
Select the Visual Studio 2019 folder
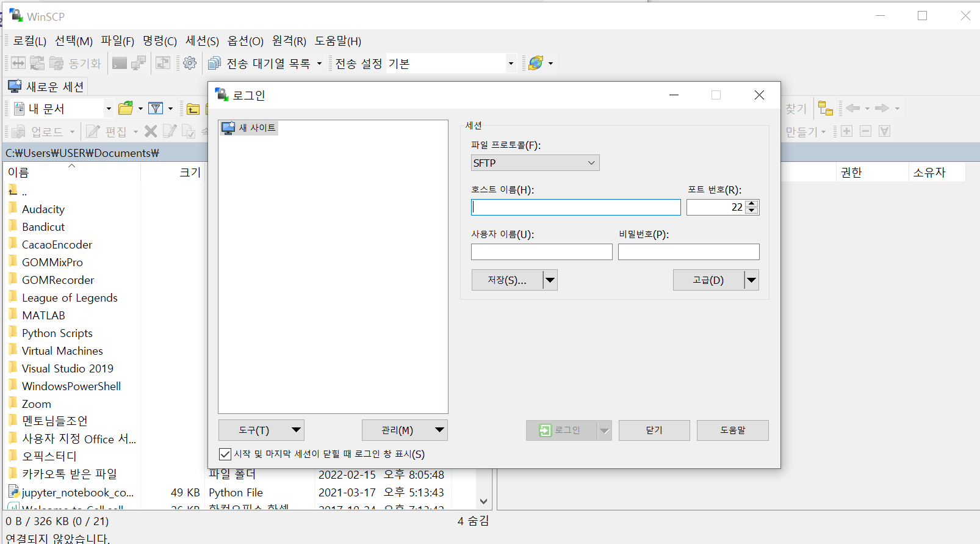68,369
